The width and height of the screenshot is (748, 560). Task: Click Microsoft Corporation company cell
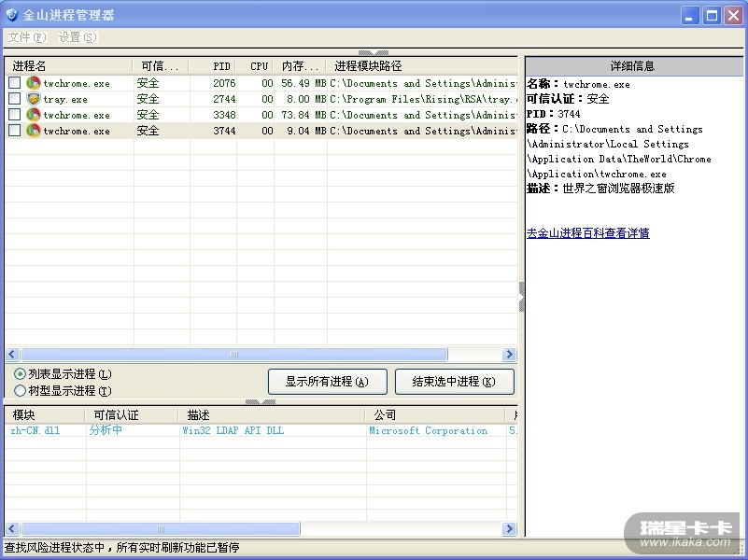(x=429, y=430)
